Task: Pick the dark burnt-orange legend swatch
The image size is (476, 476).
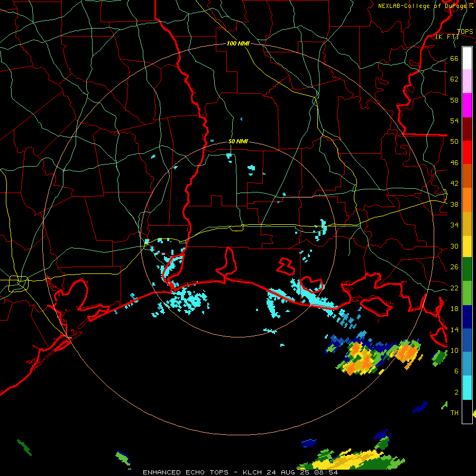Action: pyautogui.click(x=467, y=176)
